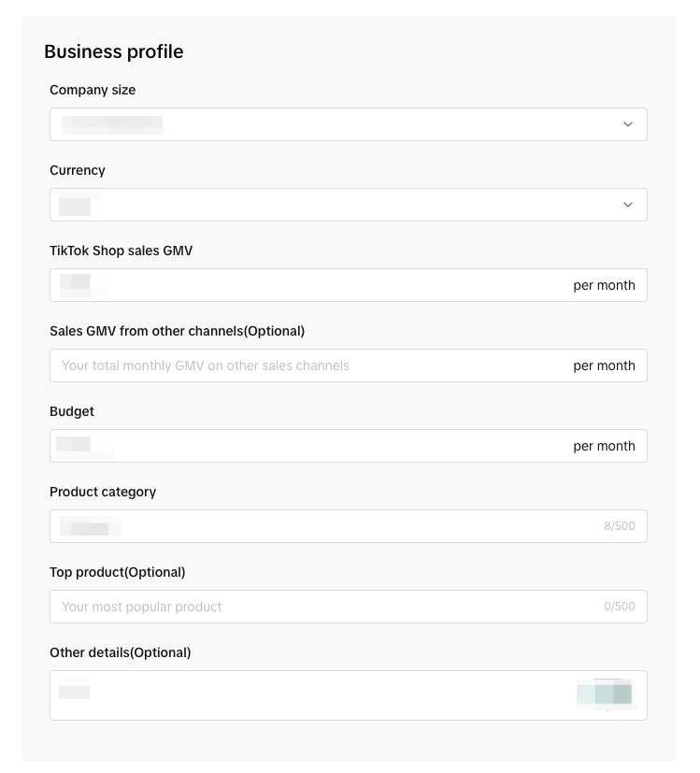Image resolution: width=700 pixels, height=773 pixels.
Task: Click 'per month' suffix in Budget field
Action: 604,446
